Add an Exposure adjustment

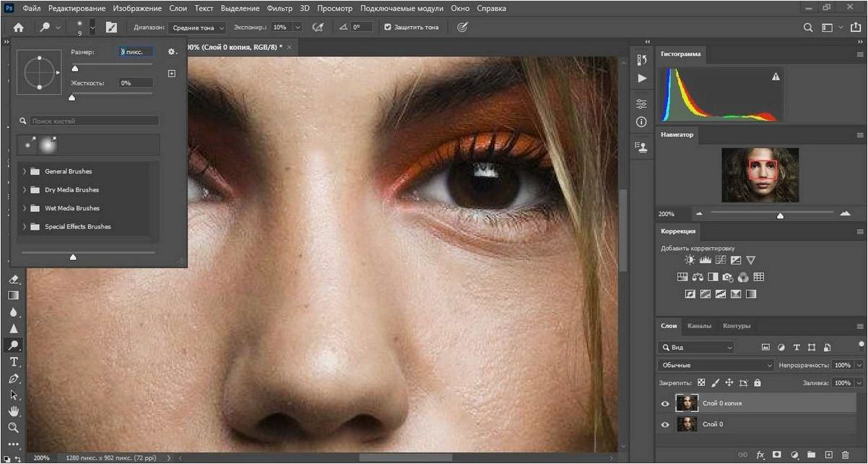736,260
